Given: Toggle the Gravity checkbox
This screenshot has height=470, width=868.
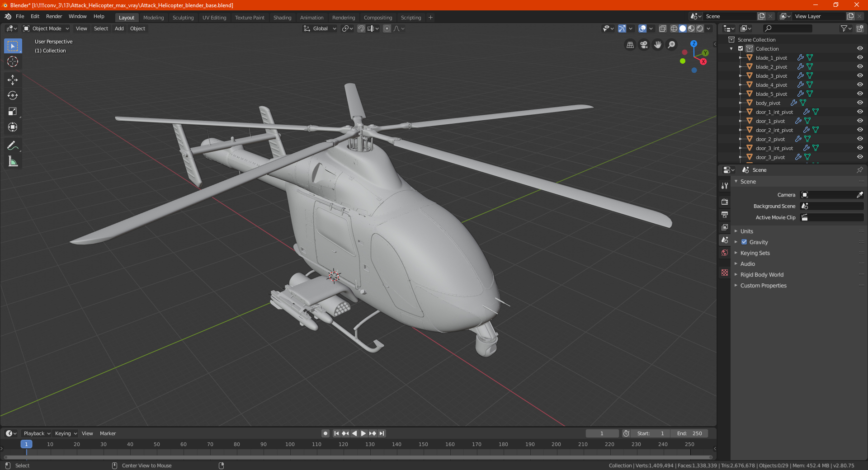Looking at the screenshot, I should coord(744,242).
